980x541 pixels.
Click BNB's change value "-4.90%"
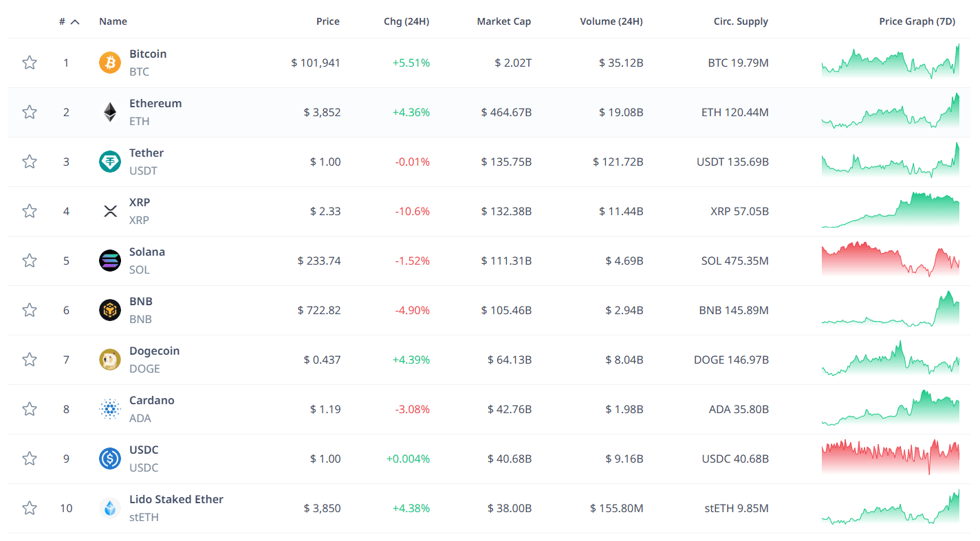pyautogui.click(x=413, y=310)
